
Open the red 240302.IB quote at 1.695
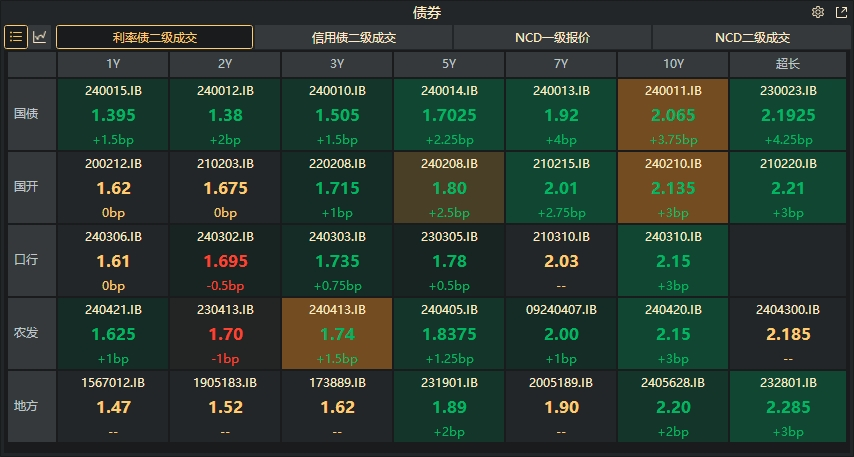click(x=225, y=260)
